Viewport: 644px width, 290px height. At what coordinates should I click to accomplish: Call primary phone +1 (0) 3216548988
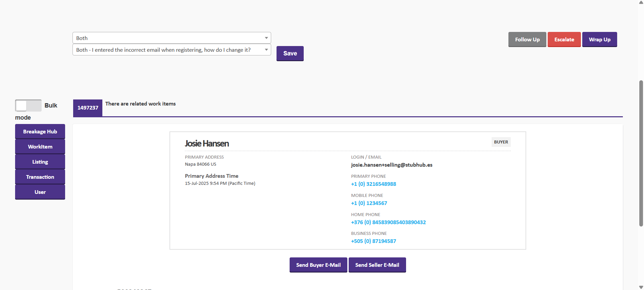[374, 184]
